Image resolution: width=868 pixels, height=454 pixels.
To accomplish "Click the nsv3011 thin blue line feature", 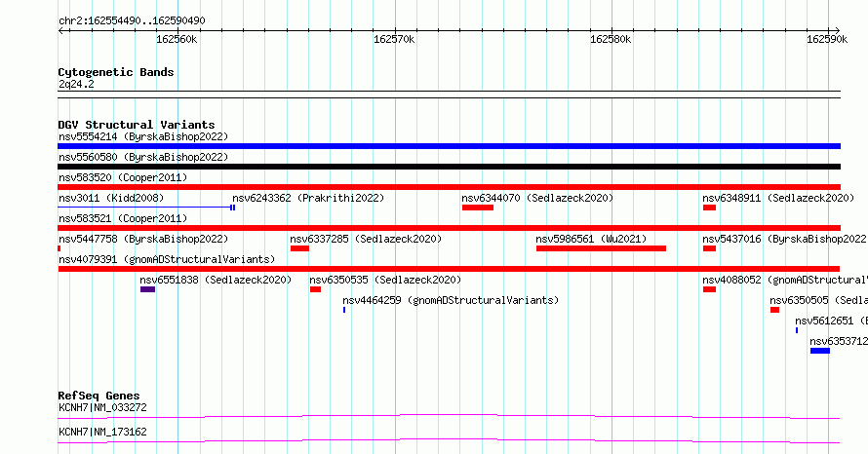I will [146, 208].
